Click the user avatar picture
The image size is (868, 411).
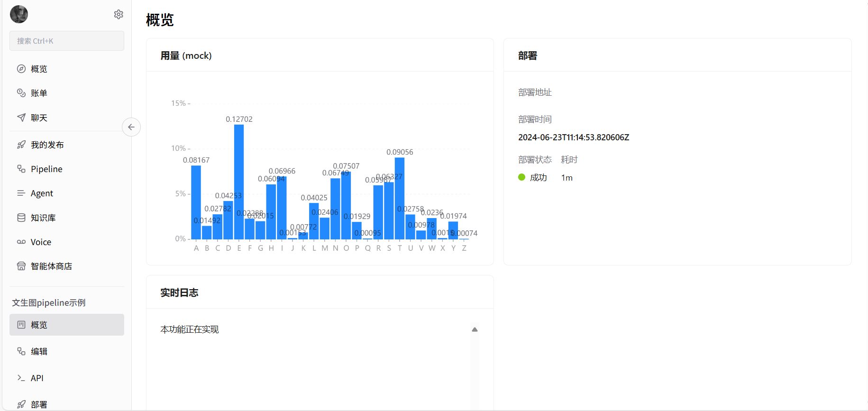[x=19, y=14]
